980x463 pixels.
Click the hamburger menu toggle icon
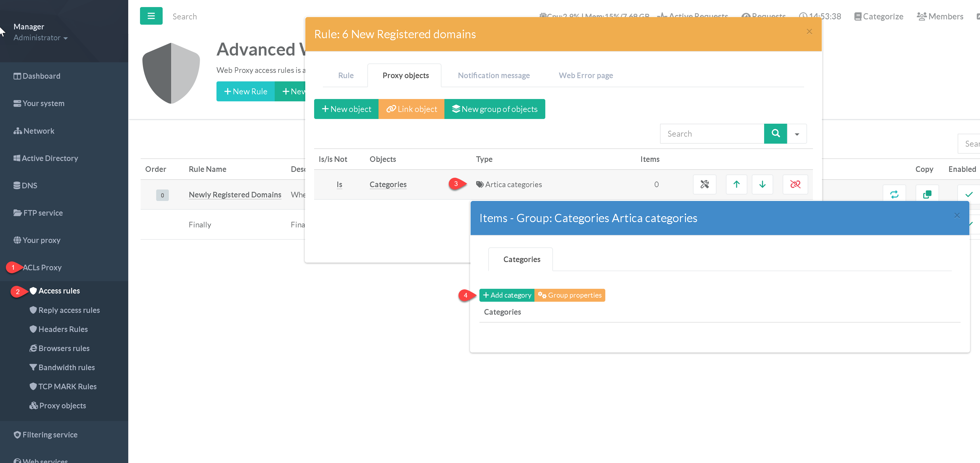coord(151,16)
